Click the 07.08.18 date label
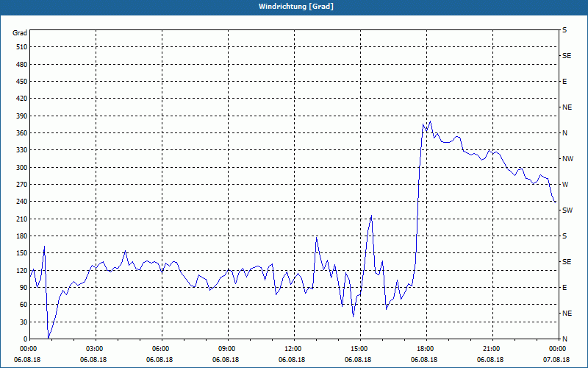This screenshot has height=368, width=588. pos(556,360)
